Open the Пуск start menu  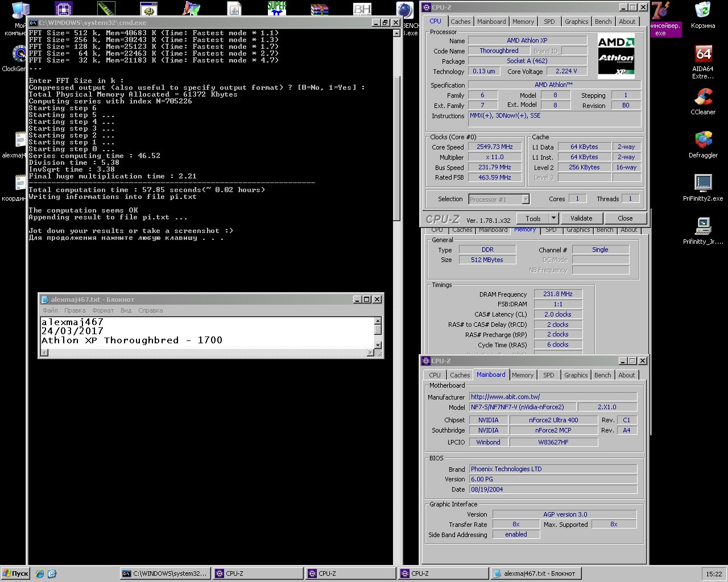point(15,573)
